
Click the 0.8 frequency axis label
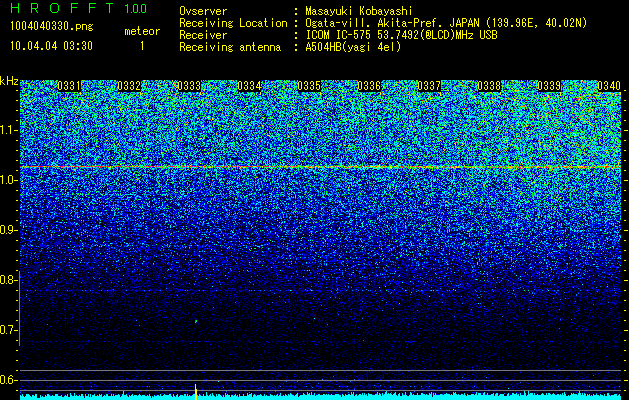pos(8,280)
